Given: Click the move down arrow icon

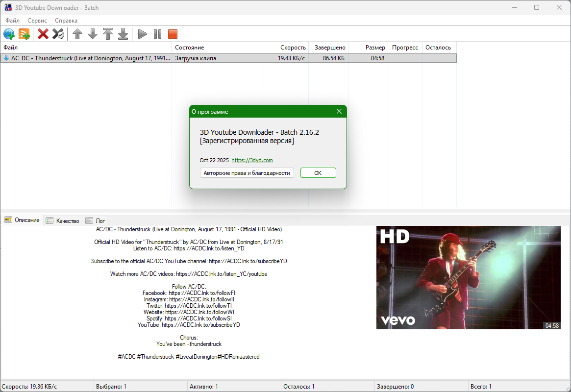Looking at the screenshot, I should coord(93,34).
